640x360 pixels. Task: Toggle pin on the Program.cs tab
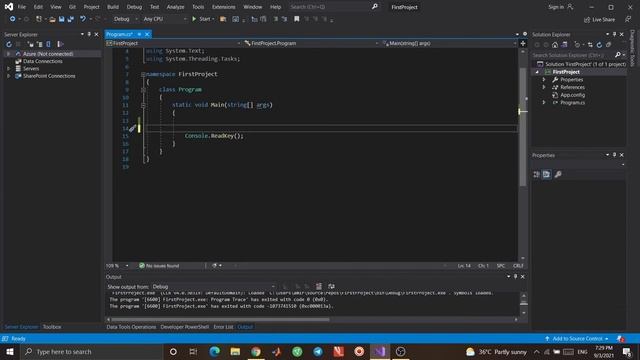pos(139,34)
